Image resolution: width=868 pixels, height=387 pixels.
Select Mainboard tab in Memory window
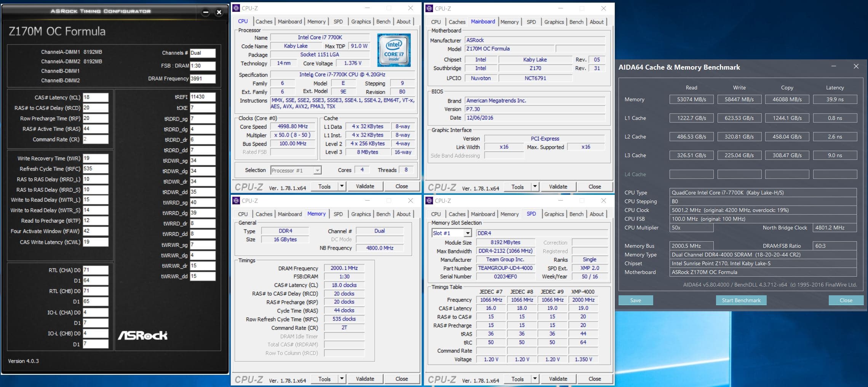click(x=290, y=214)
